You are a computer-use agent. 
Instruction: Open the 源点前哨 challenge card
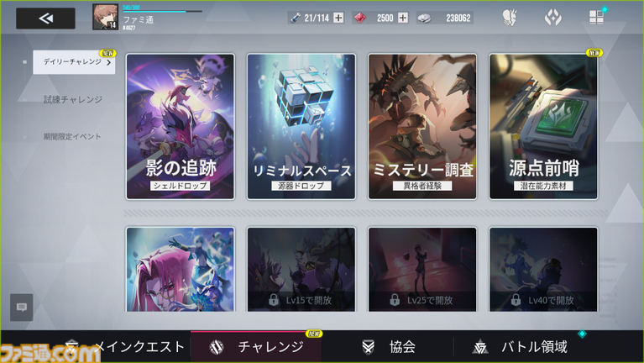pyautogui.click(x=543, y=127)
